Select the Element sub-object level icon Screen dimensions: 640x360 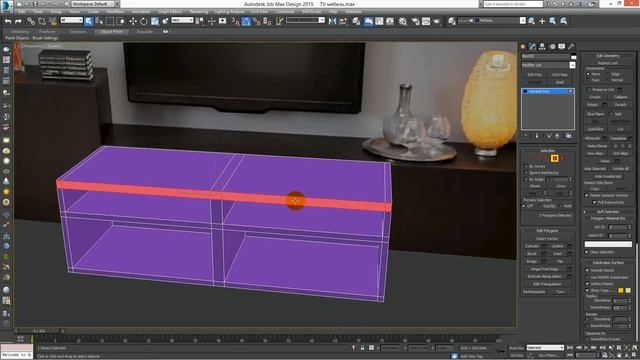coord(562,158)
